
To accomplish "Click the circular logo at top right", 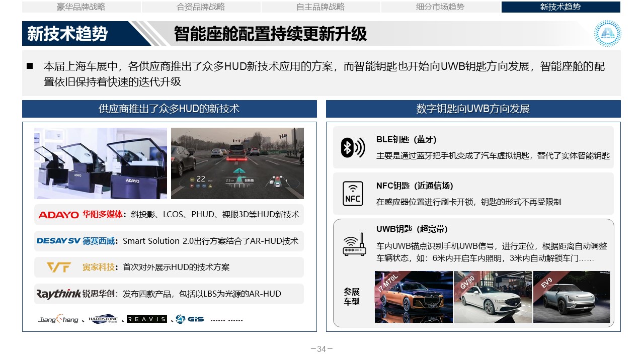I will pos(607,34).
